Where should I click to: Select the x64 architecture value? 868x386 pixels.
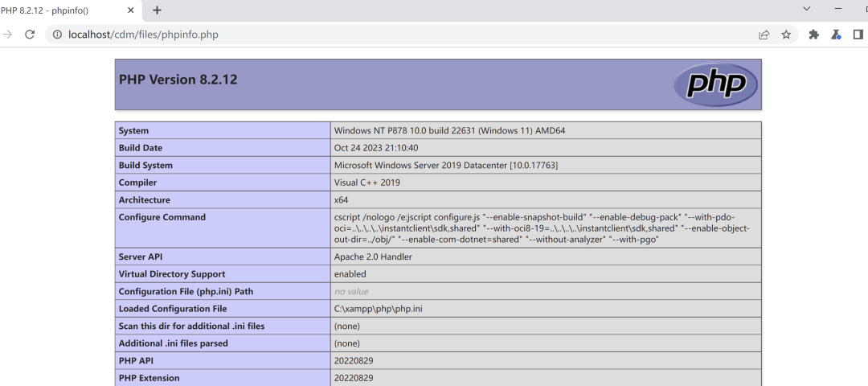[342, 200]
